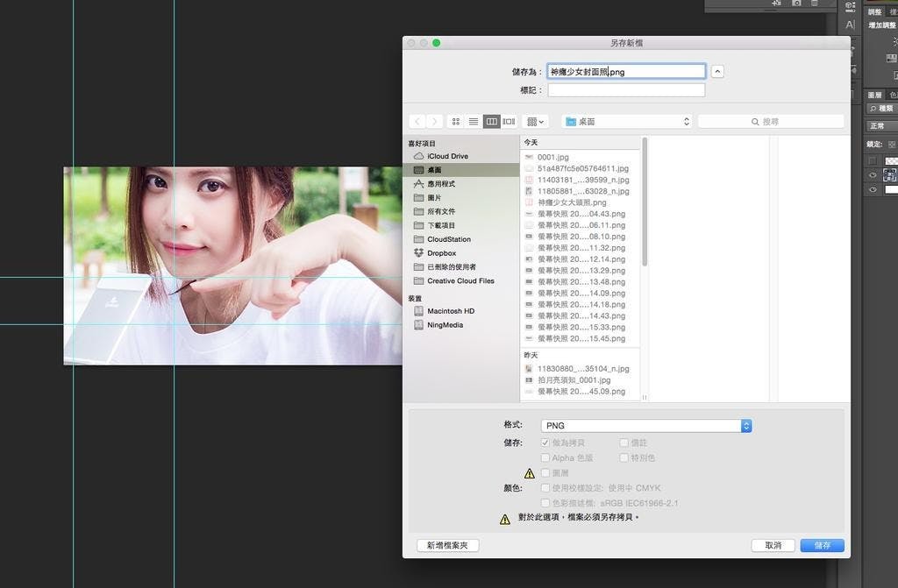
Task: Go back to previous folder
Action: pos(417,122)
